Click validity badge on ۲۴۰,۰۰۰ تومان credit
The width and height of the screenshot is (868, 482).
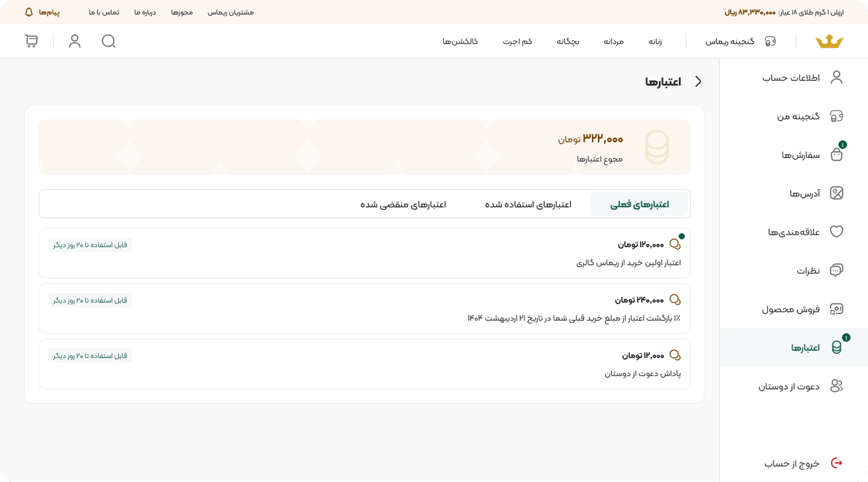click(x=90, y=300)
